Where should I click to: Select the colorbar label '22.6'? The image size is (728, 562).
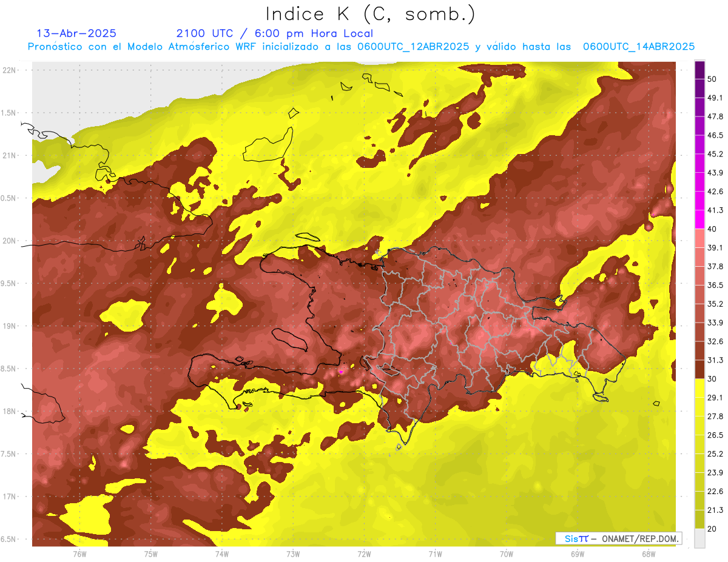tap(715, 491)
